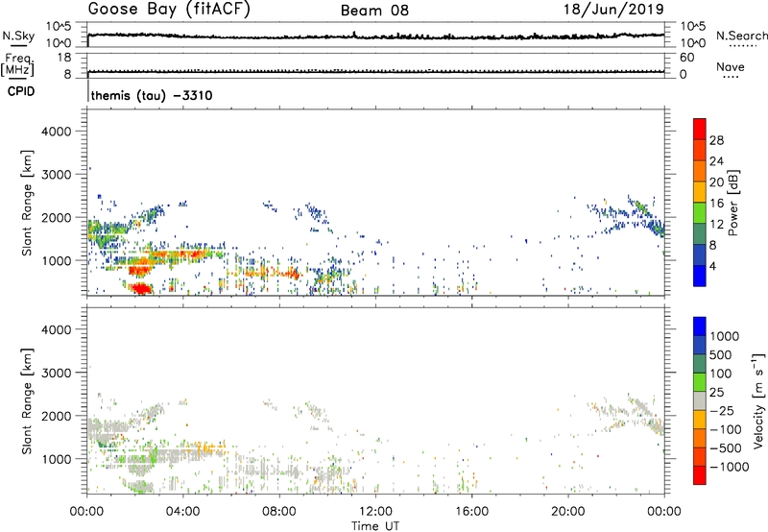Click the 'themis (tau) -3310' text
This screenshot has width=768, height=532.
click(152, 95)
